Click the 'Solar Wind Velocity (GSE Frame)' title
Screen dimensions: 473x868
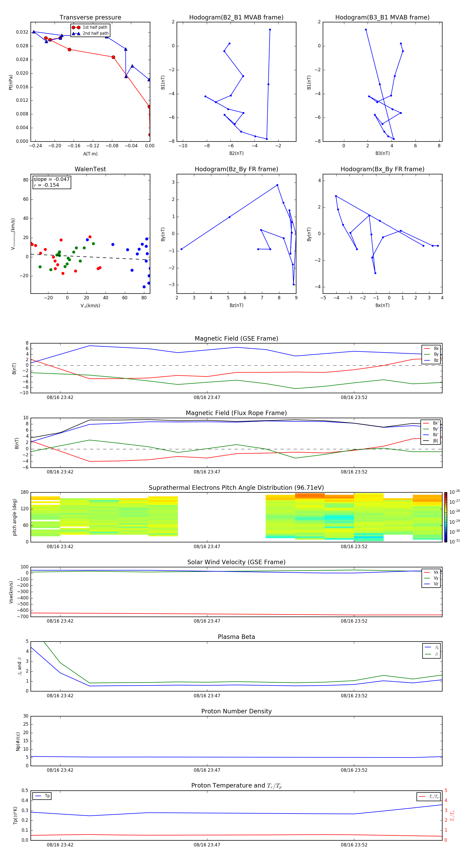(x=236, y=562)
